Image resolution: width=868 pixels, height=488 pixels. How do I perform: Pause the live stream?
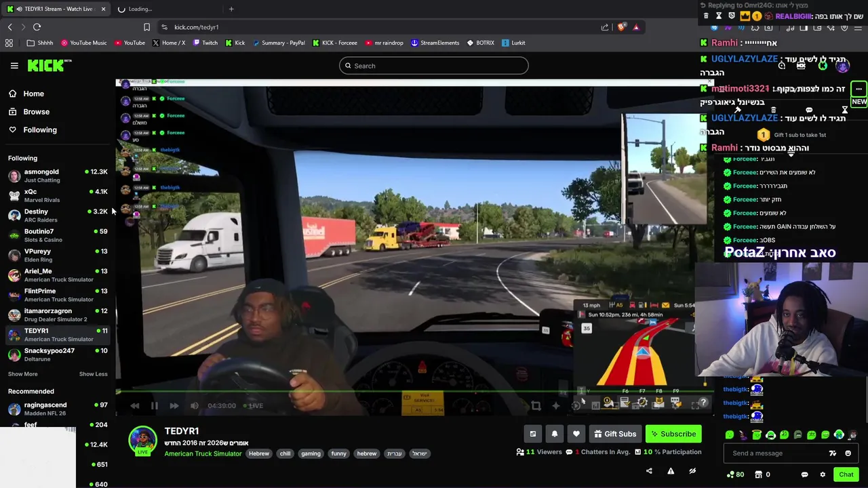(x=154, y=406)
